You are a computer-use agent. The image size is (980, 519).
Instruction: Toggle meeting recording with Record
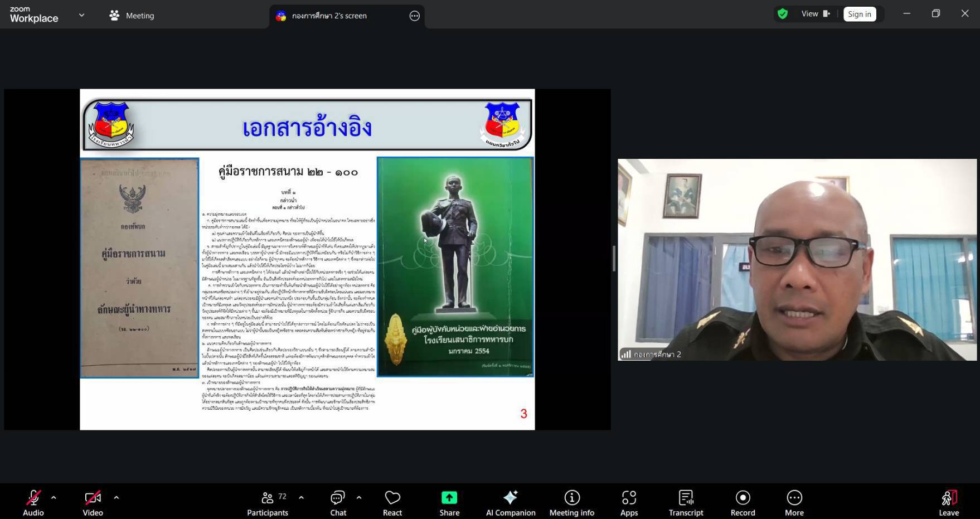(x=743, y=502)
